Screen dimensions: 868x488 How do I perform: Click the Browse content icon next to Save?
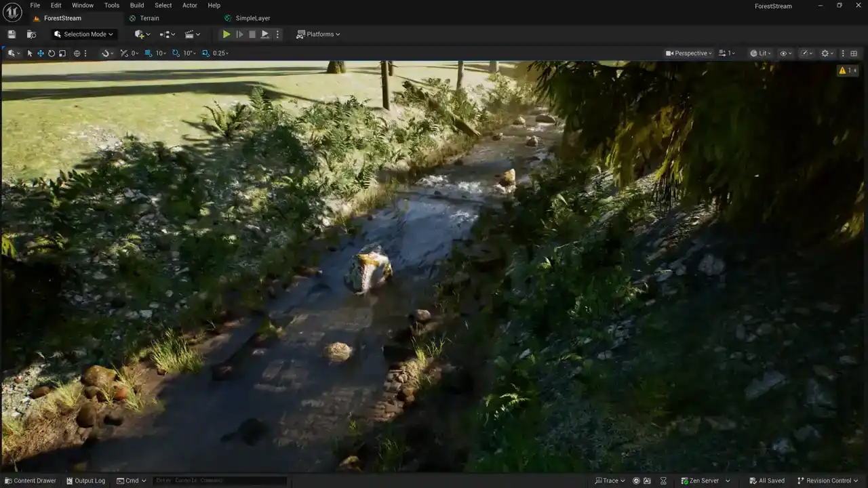[x=31, y=34]
